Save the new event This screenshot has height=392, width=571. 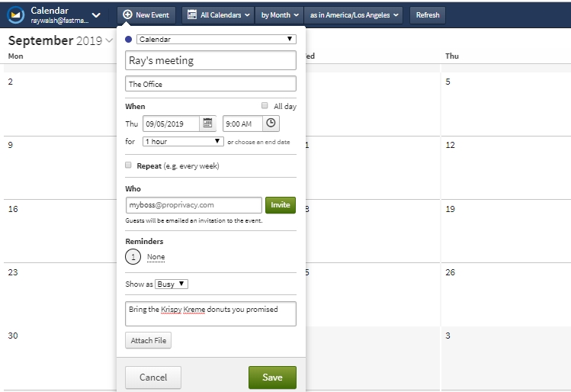coord(272,378)
